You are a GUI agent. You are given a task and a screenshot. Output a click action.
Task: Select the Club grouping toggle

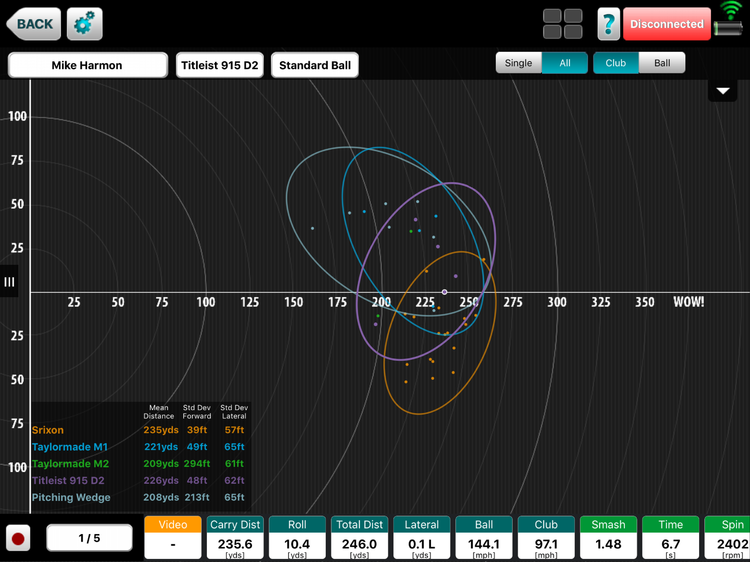click(616, 63)
